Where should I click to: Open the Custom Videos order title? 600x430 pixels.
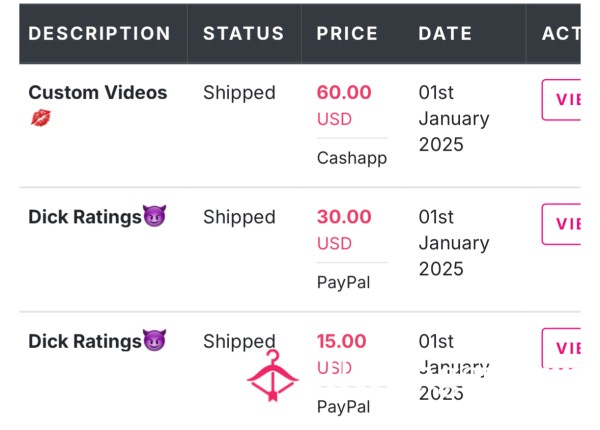tap(98, 93)
